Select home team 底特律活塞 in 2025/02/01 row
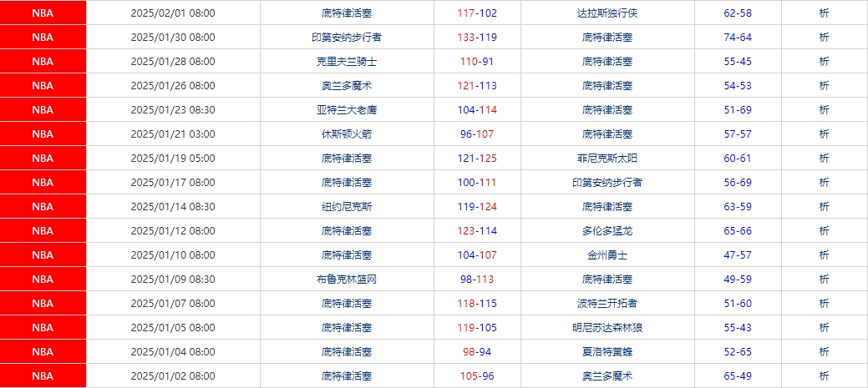Viewport: 868px width, 388px height. (347, 13)
